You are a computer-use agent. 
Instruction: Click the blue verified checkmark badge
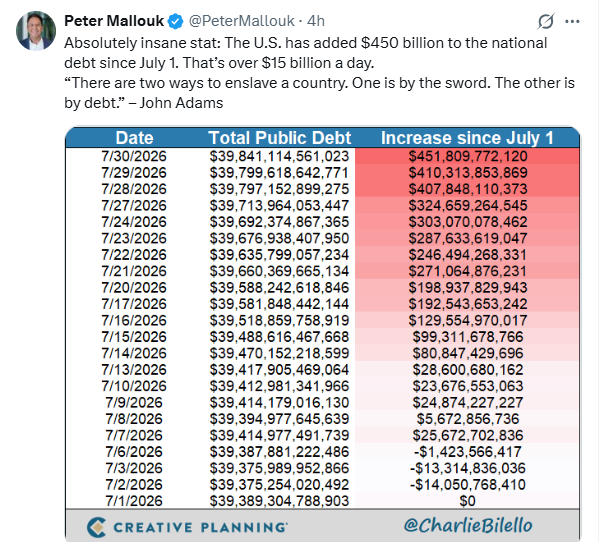[176, 21]
